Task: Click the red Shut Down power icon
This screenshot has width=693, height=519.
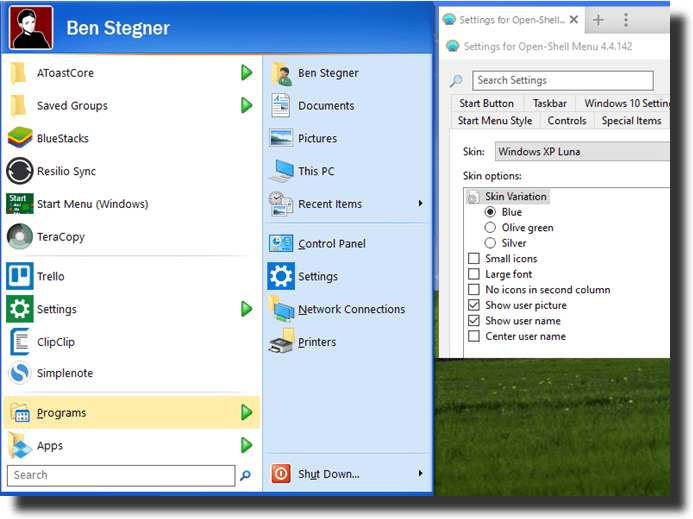Action: [281, 474]
